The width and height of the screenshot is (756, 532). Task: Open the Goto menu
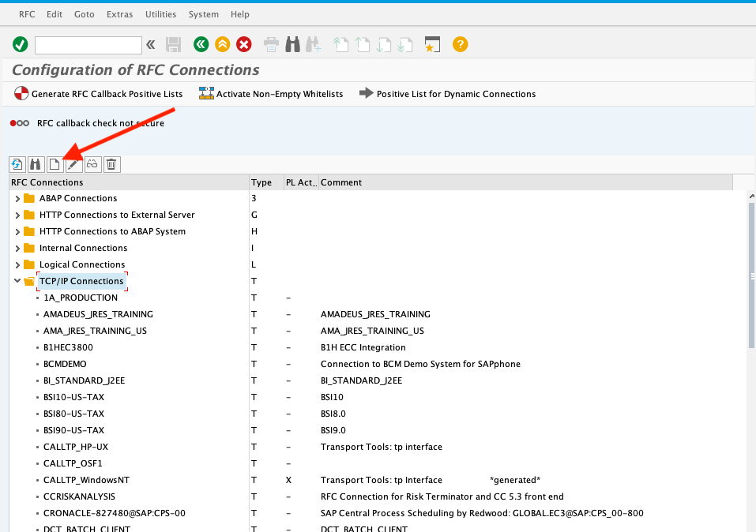coord(84,14)
